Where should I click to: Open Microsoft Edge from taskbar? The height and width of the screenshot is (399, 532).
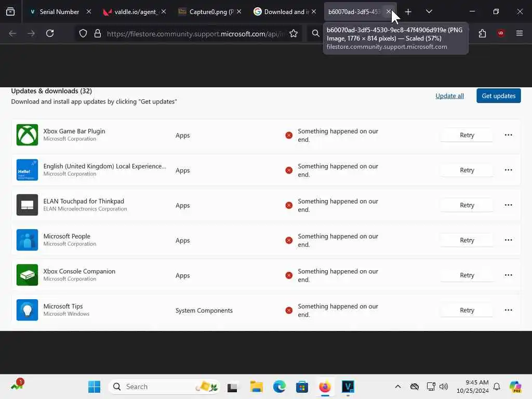point(279,387)
